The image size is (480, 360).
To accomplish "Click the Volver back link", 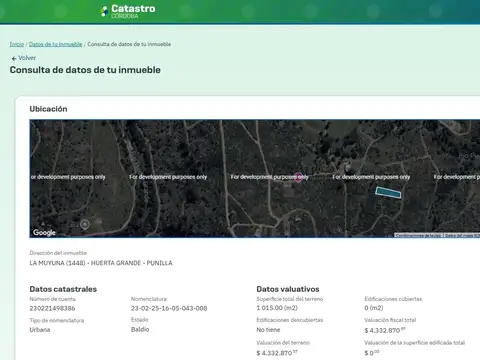I will pyautogui.click(x=27, y=58).
